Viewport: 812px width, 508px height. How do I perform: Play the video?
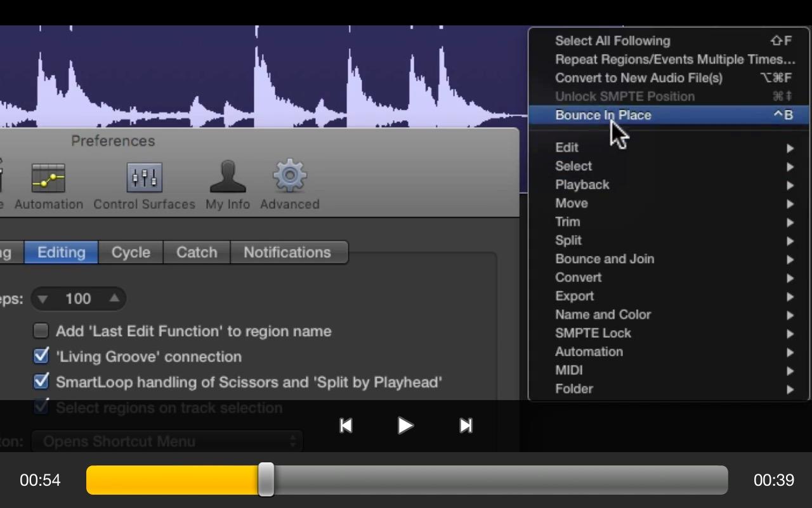[405, 425]
